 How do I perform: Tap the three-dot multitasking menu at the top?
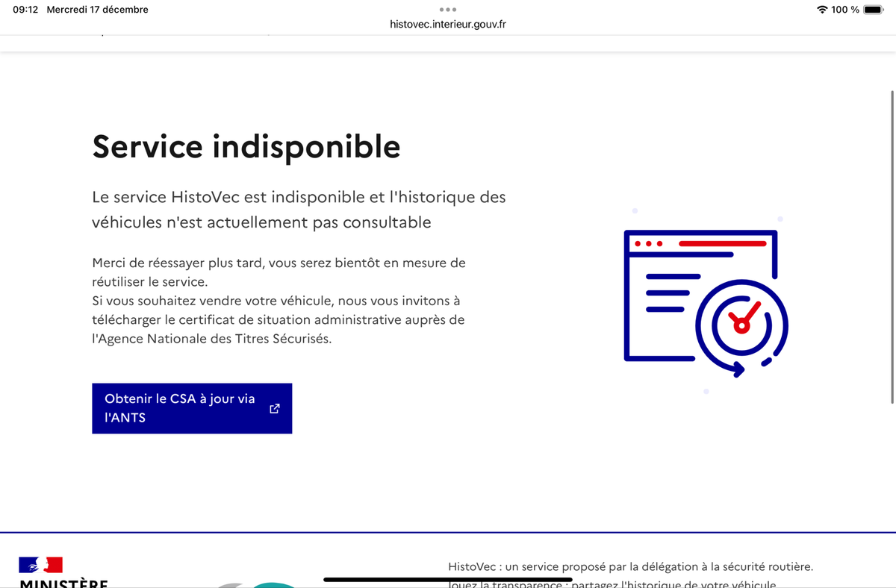tap(448, 10)
